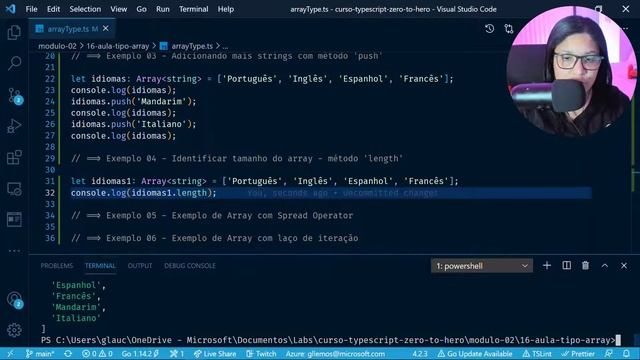Screen dimensions: 640x360
Task: Show additional activity bar views ellipsis
Action: pos(14,251)
